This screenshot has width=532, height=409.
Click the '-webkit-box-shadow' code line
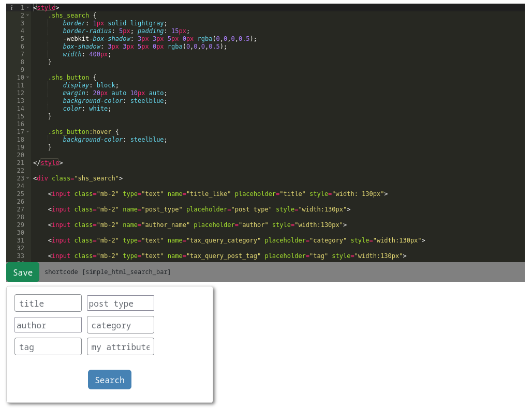click(x=160, y=39)
